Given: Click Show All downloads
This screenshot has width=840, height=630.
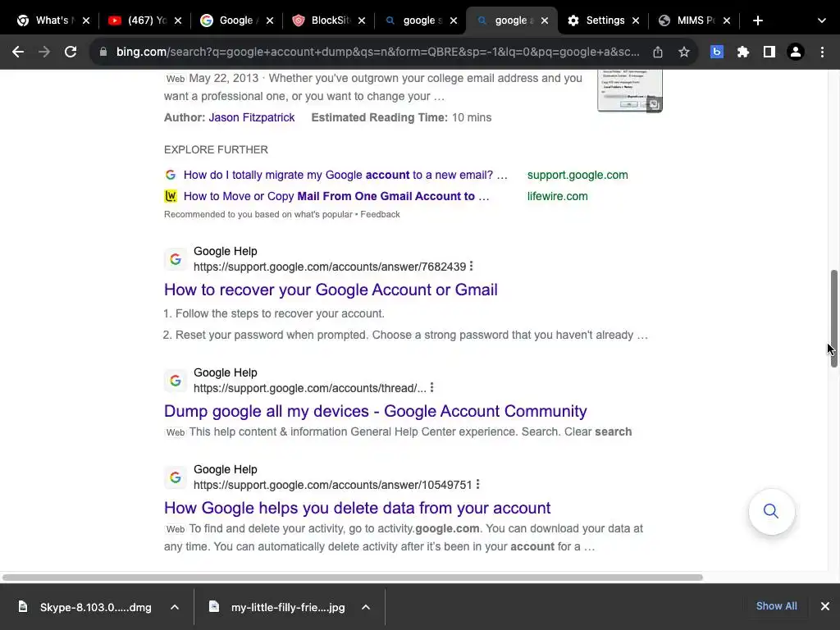Looking at the screenshot, I should click(x=776, y=606).
